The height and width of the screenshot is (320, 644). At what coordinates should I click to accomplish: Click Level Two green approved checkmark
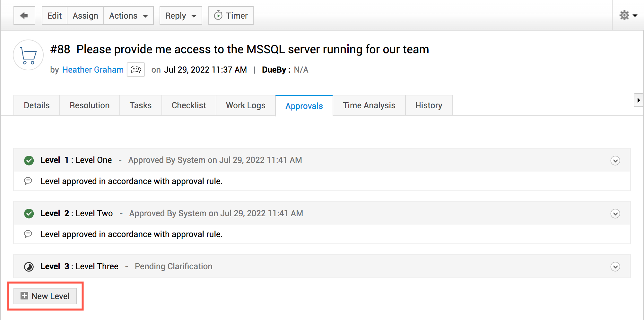pyautogui.click(x=29, y=213)
